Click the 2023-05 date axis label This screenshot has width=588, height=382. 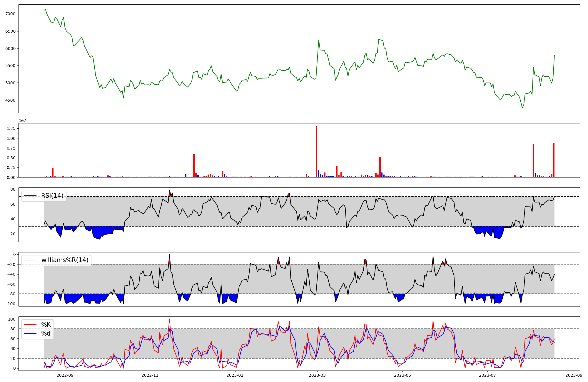point(402,375)
